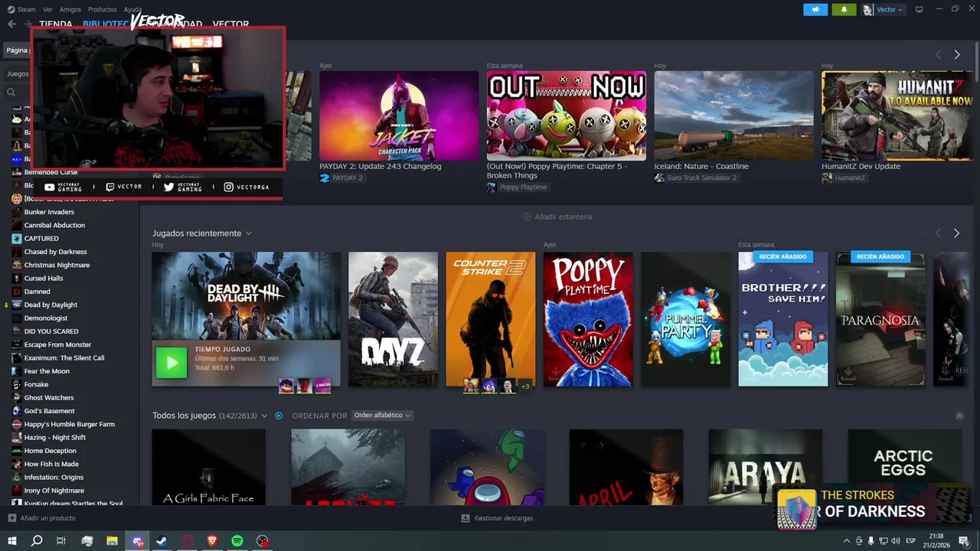Open the DayZ cover in recent games
The width and height of the screenshot is (980, 551).
[x=393, y=319]
